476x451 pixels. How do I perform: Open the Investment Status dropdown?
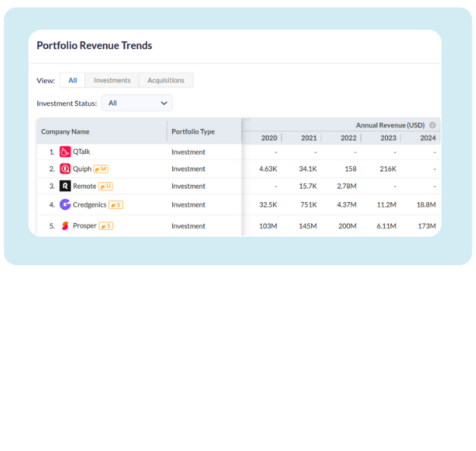coord(137,103)
